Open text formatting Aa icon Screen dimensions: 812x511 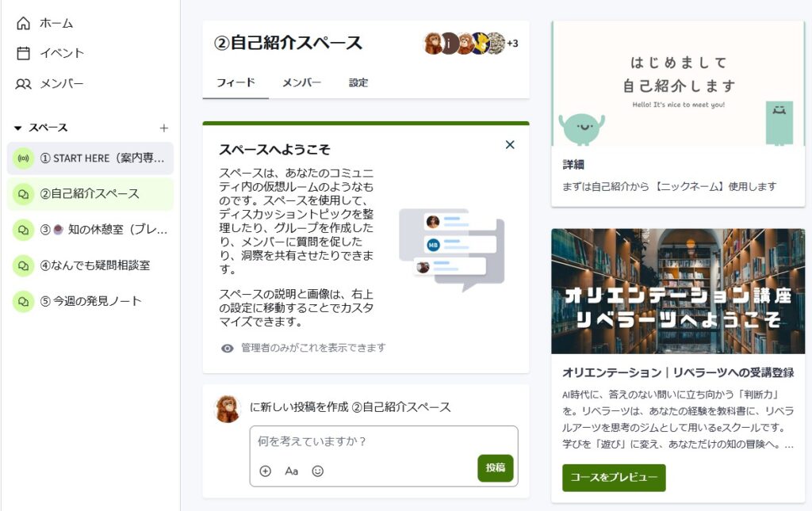[x=291, y=471]
